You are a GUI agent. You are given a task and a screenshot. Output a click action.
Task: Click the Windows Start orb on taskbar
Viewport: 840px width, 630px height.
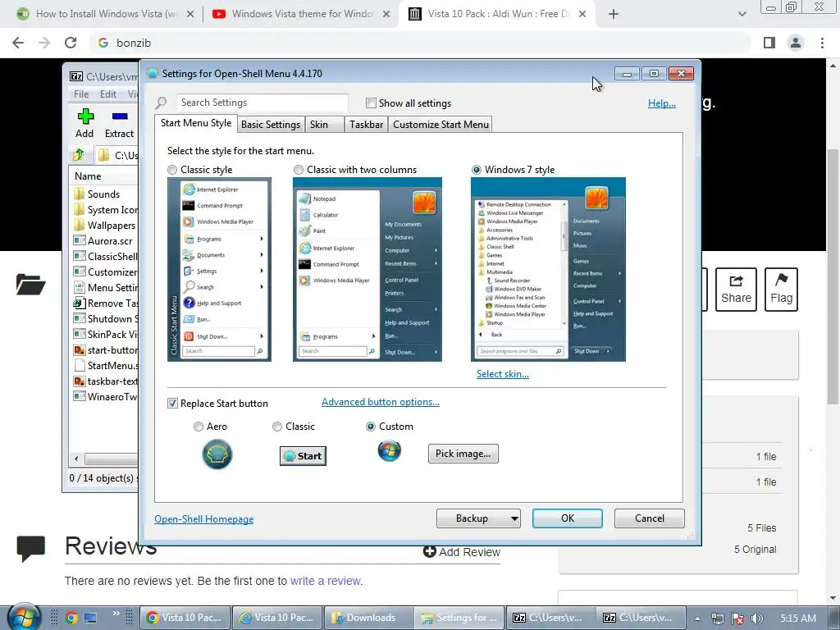pyautogui.click(x=24, y=616)
